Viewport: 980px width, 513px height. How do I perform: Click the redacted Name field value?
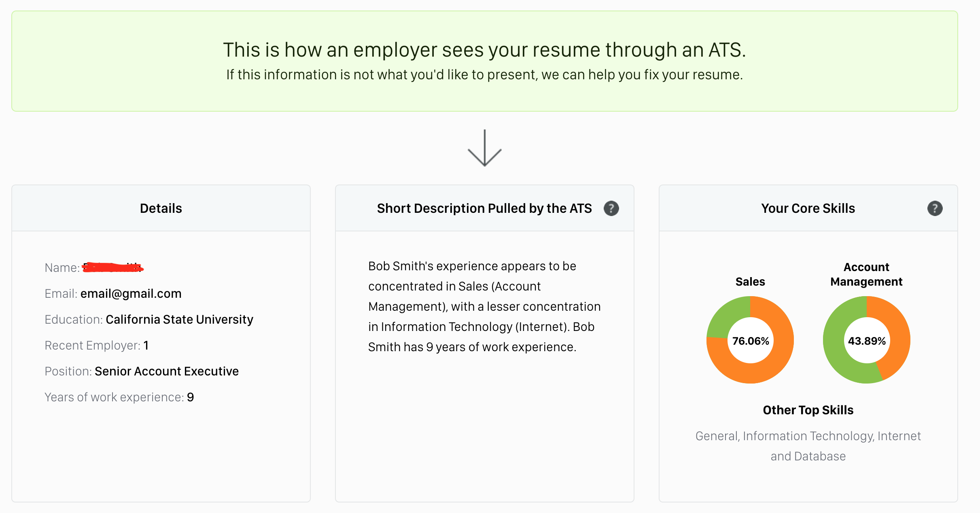tap(113, 267)
